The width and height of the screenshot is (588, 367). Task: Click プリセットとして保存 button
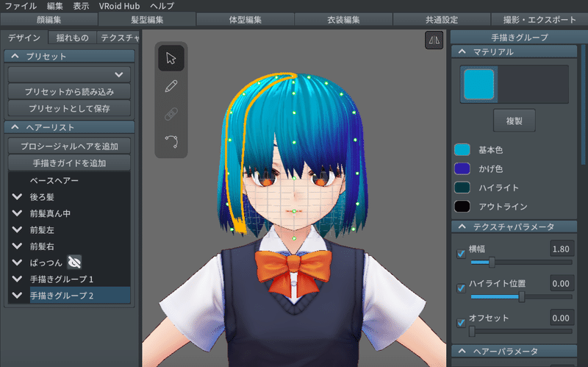point(69,108)
